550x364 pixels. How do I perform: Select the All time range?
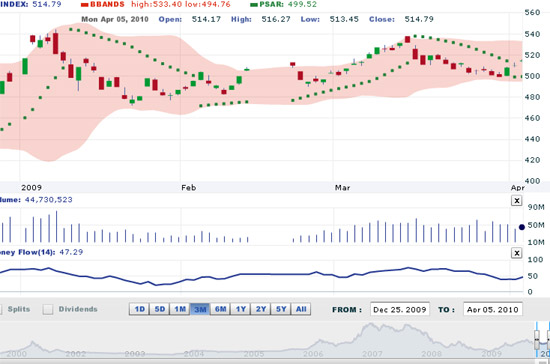click(x=301, y=309)
